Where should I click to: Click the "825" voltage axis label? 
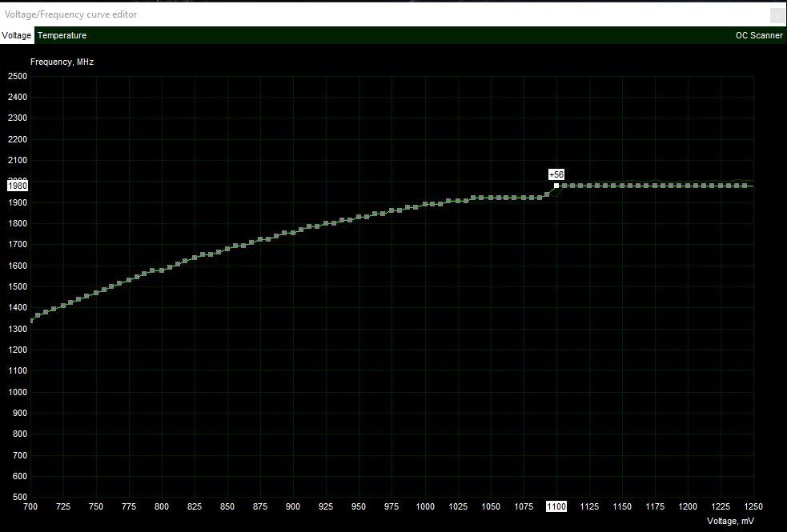195,506
